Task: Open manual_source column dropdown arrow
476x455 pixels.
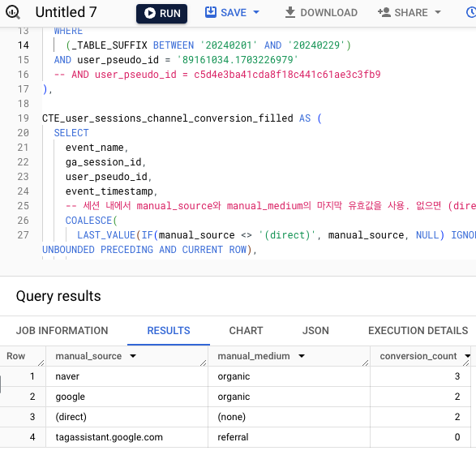Action: pyautogui.click(x=133, y=356)
